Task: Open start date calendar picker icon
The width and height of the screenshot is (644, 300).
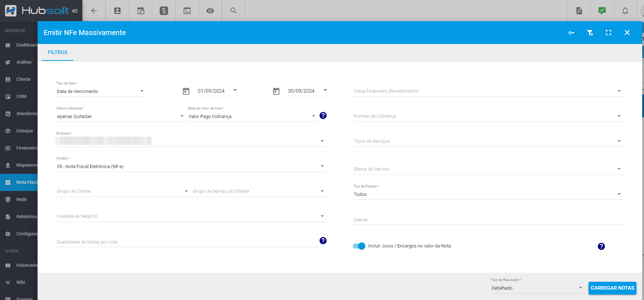Action: coord(186,91)
